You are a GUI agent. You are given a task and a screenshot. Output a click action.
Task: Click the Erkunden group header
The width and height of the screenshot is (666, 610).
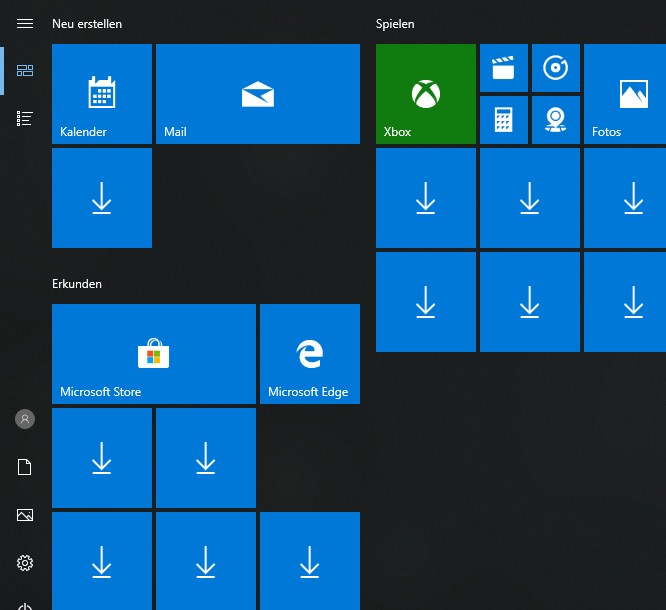pos(77,284)
